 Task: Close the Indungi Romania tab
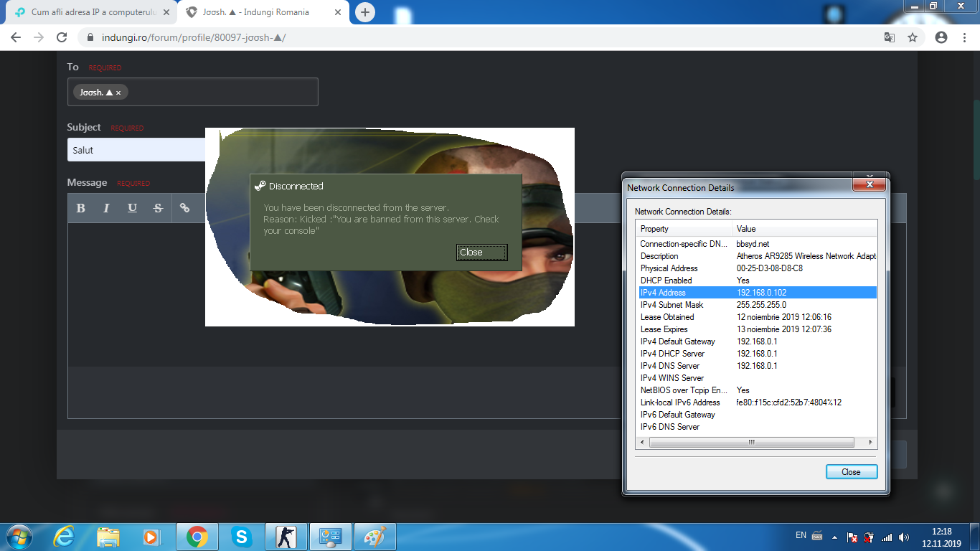pyautogui.click(x=336, y=12)
